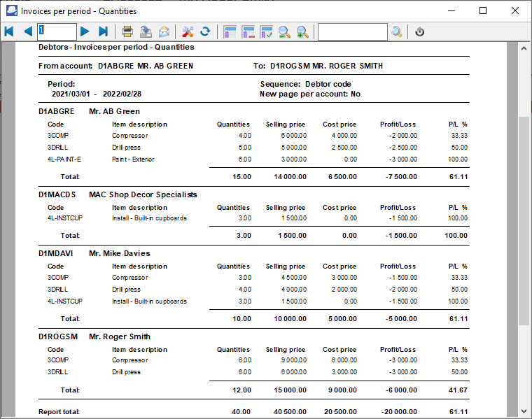
Task: Click 'To: D1ROGSM MR. ROGER SMITH' text
Action: (318, 66)
